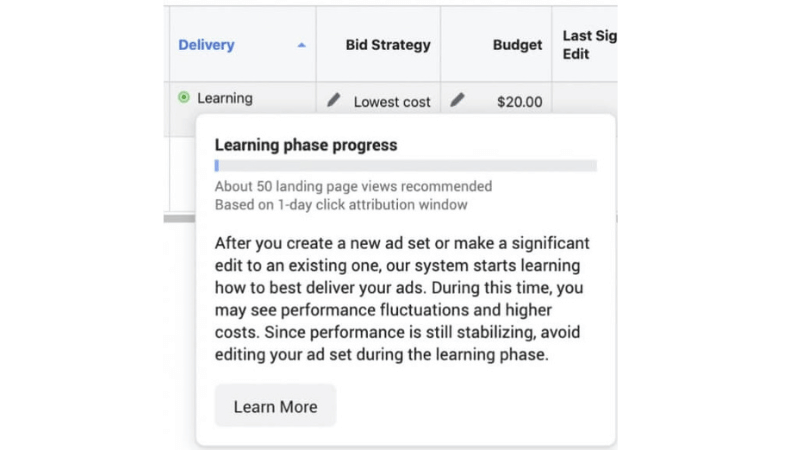Click the $20.00 budget amount

pos(519,101)
